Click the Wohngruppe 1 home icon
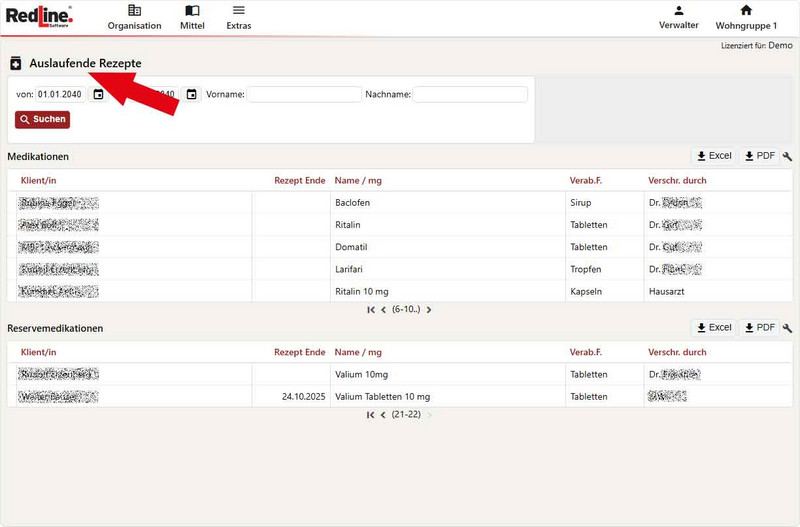 click(745, 11)
